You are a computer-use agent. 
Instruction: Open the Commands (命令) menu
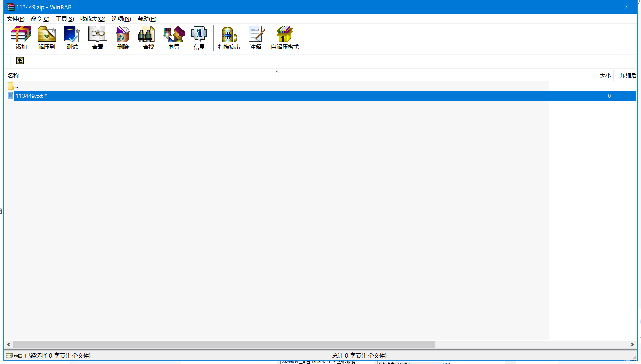(x=40, y=19)
